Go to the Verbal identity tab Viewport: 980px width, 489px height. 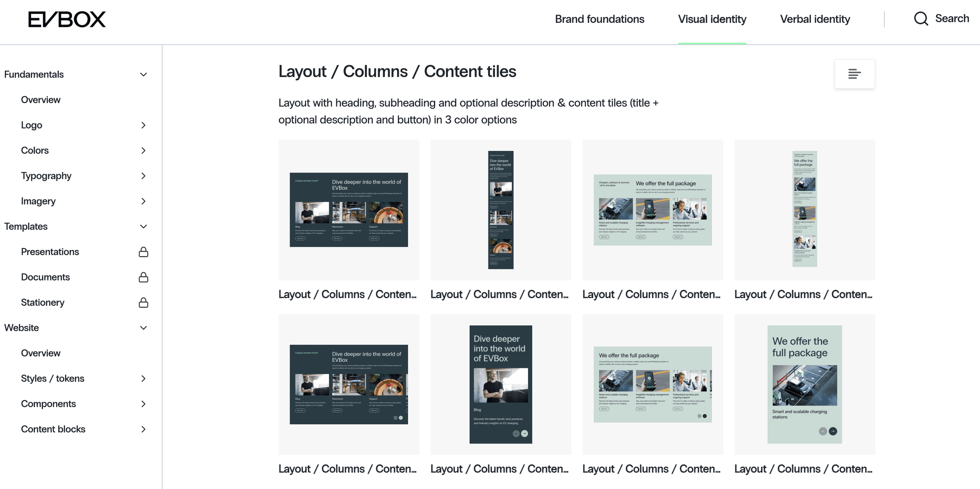click(815, 19)
